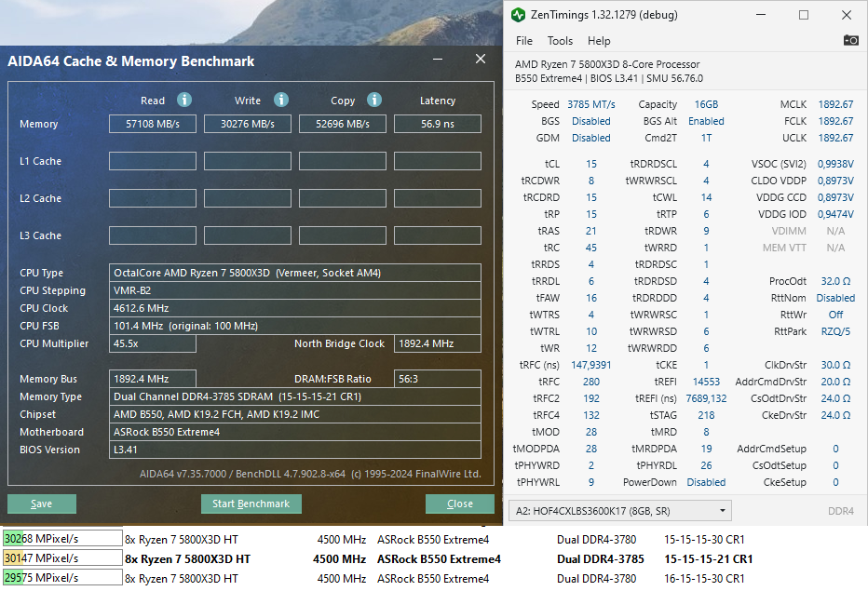Click the BGS Disabled value
The width and height of the screenshot is (868, 591).
pos(590,121)
